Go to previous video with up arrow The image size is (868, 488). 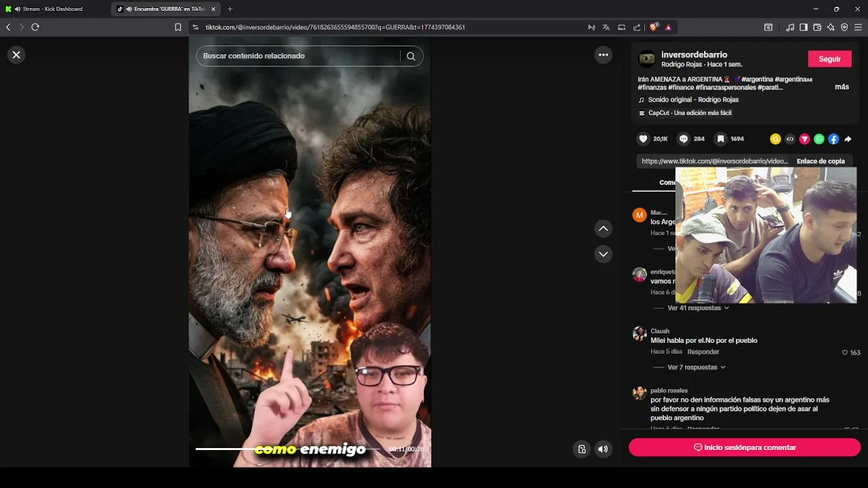(603, 229)
